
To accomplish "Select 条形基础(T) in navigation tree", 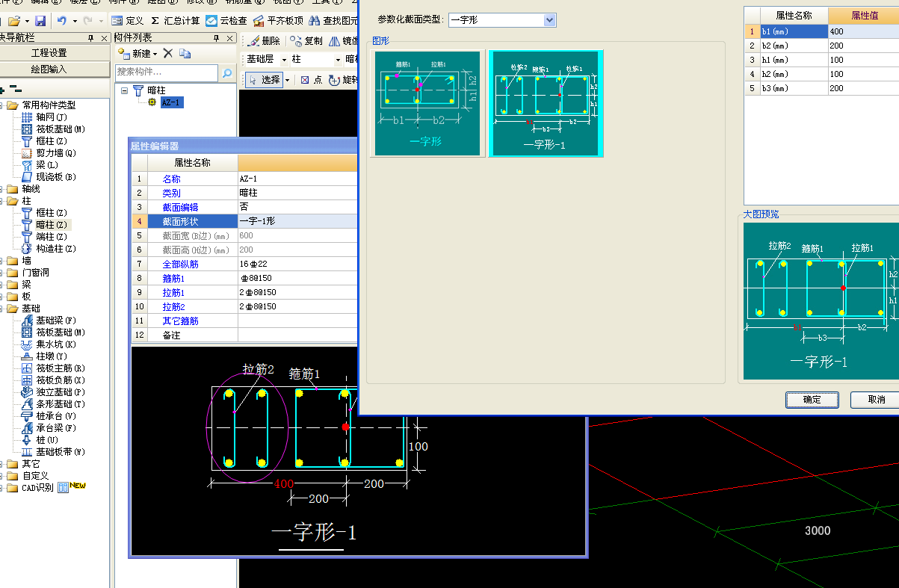I will click(x=52, y=403).
